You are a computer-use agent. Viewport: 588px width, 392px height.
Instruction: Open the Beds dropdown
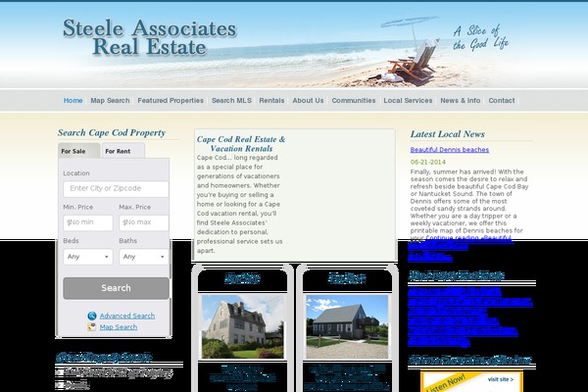point(88,257)
